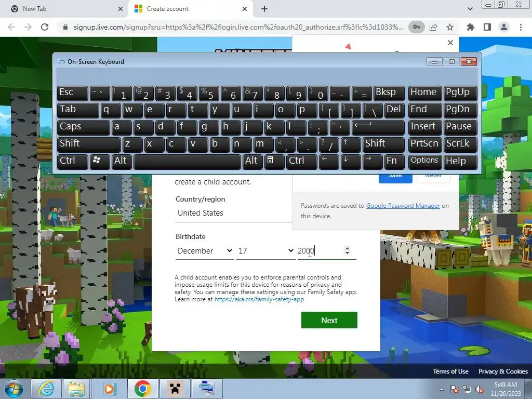Click the Windows logo key on keyboard

coord(99,161)
